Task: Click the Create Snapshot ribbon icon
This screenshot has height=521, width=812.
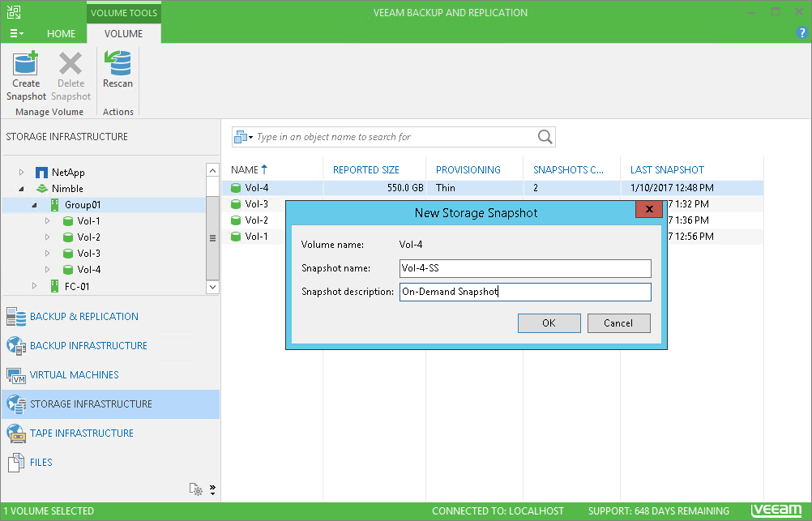Action: point(25,63)
